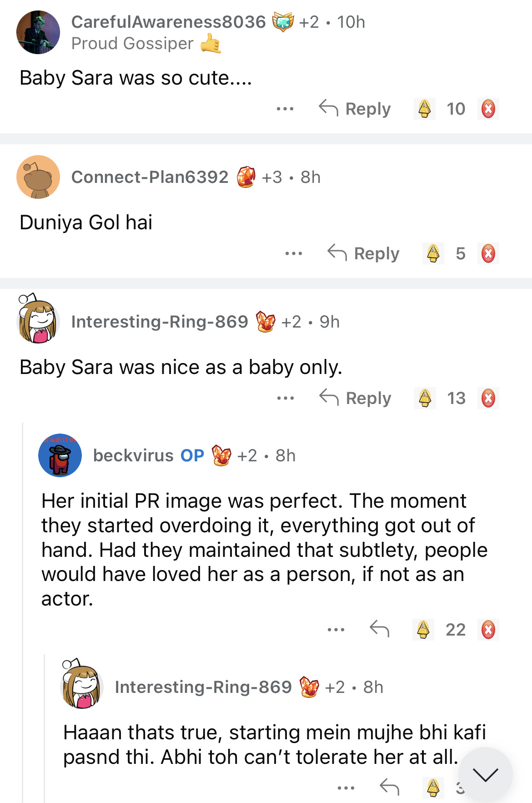
Task: Downvote the 'Baby Sara was so cute' comment
Action: tap(488, 109)
